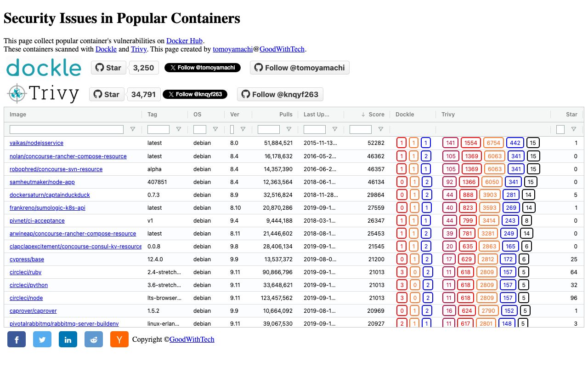Click Trivy badge 2790 in caprover row
Image resolution: width=588 pixels, height=368 pixels.
488,310
